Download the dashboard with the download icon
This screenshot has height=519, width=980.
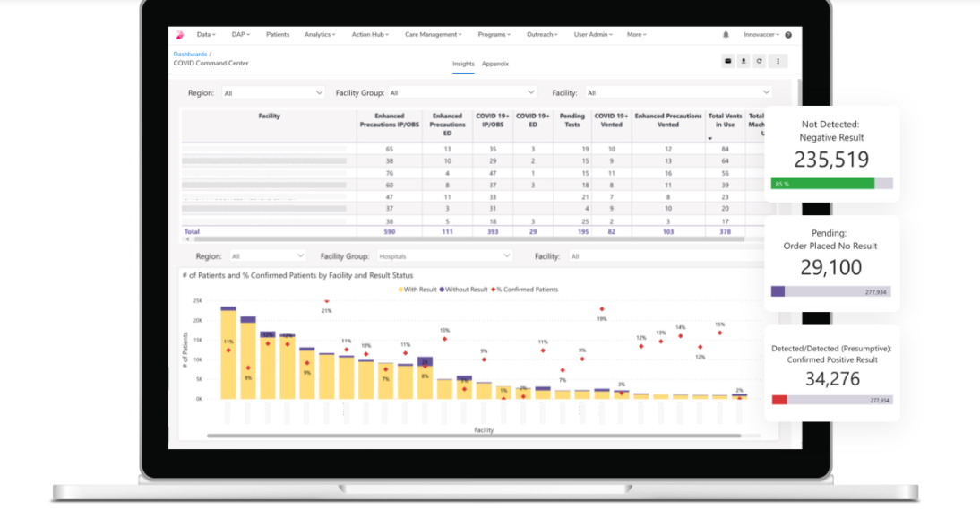[x=744, y=61]
